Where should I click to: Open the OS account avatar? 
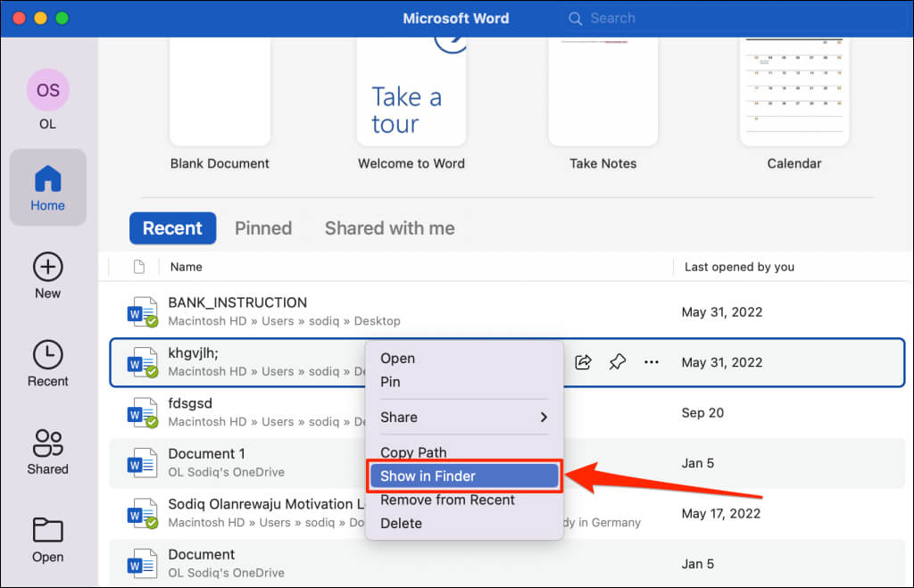[48, 90]
